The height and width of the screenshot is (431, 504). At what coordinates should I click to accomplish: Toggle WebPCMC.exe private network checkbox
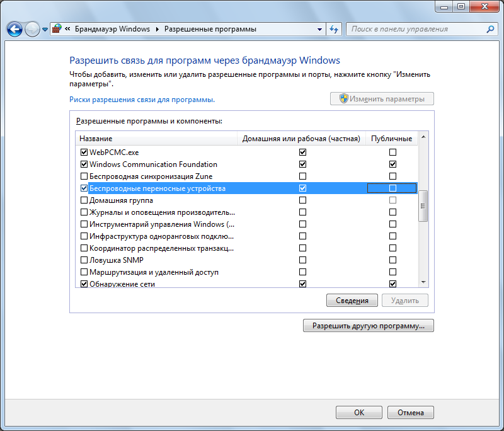coord(302,152)
